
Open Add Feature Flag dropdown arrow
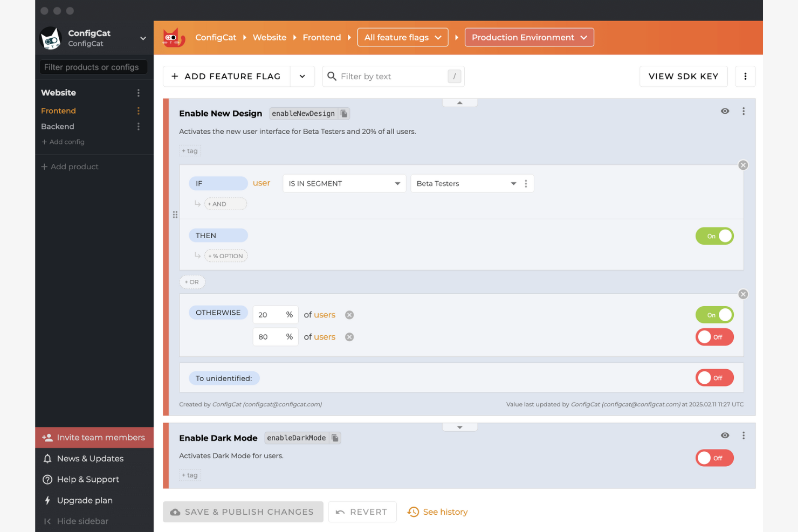coord(302,77)
